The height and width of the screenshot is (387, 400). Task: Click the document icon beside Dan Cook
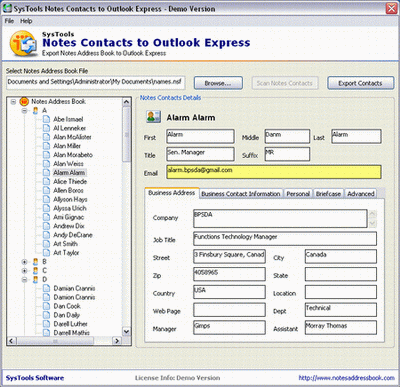tap(47, 306)
